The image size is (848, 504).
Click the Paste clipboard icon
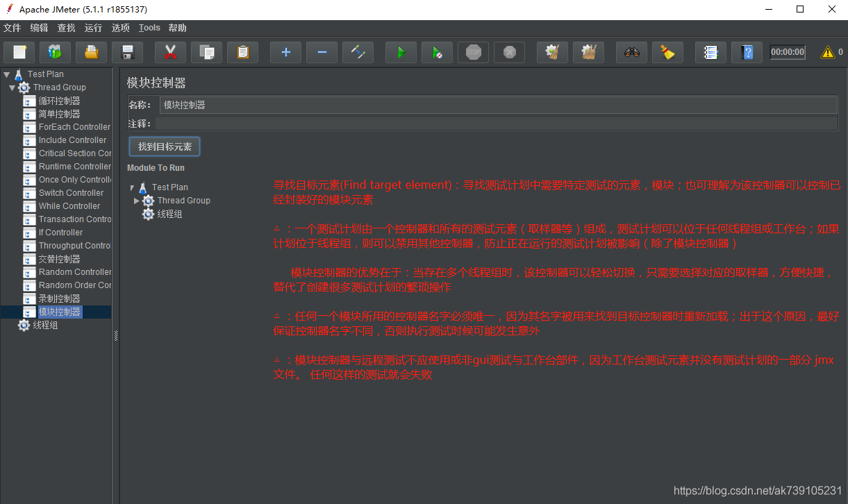242,52
